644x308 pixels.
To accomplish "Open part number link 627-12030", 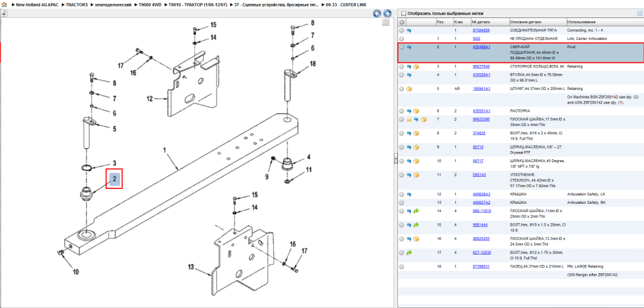I will point(482,253).
